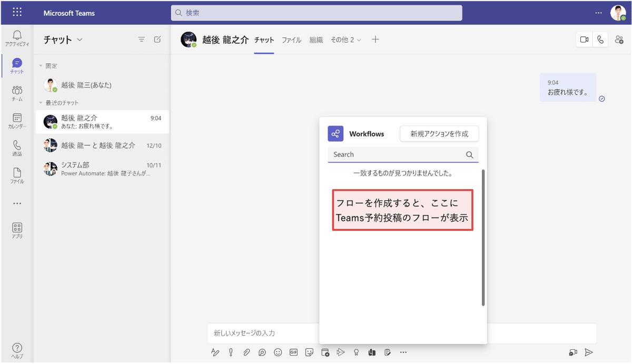This screenshot has width=632, height=364.
Task: Click the 越後 龍之介 header avatar
Action: click(x=188, y=40)
